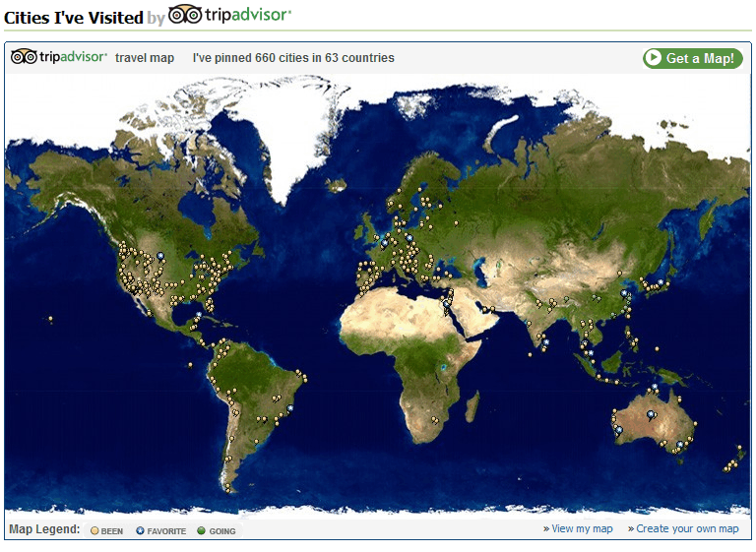Click the TripAdvisor logo in the page heading
Image resolution: width=756 pixels, height=552 pixels.
229,15
